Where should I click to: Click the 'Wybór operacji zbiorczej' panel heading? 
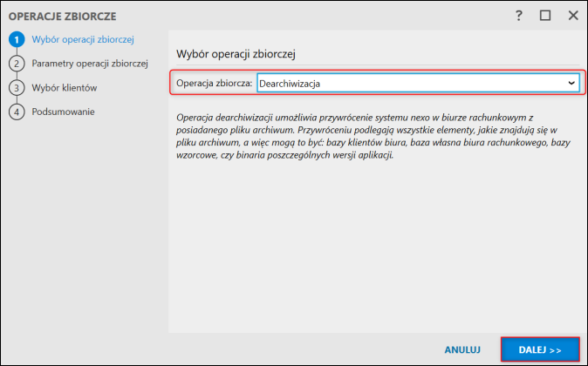[x=236, y=54]
